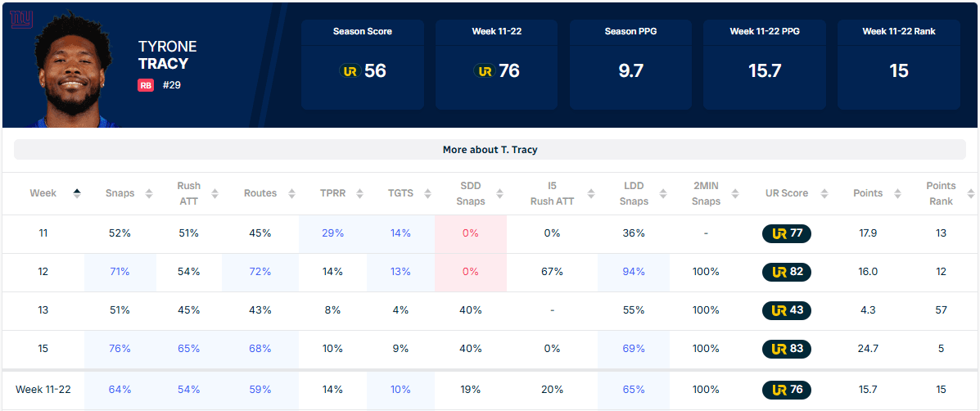Sort by Points Rank column arrows
This screenshot has height=411, width=980.
[x=971, y=194]
